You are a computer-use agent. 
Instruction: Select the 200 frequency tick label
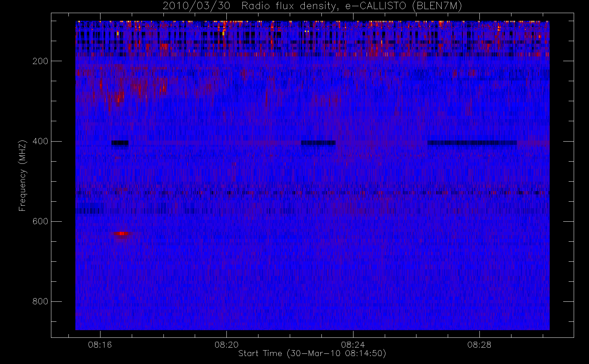(x=40, y=61)
